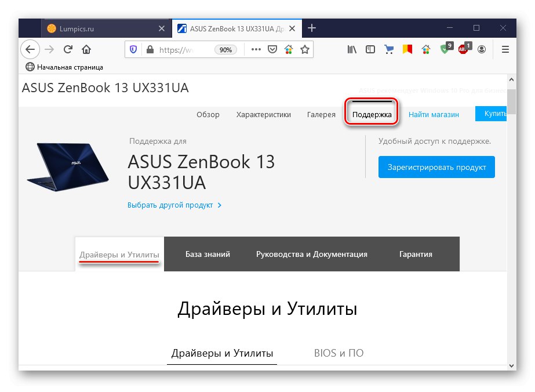Click the vertical scrollbar thumb

click(x=511, y=101)
